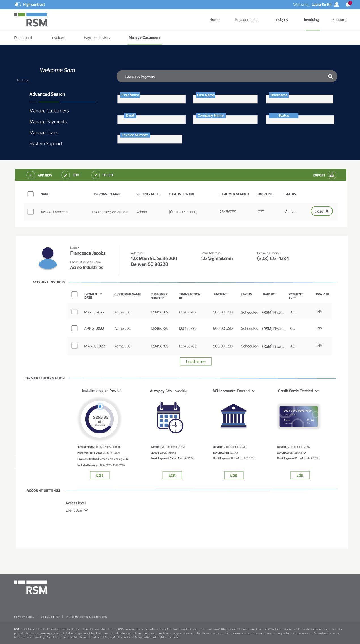
Task: Click the Add New plus icon
Action: coord(31,175)
